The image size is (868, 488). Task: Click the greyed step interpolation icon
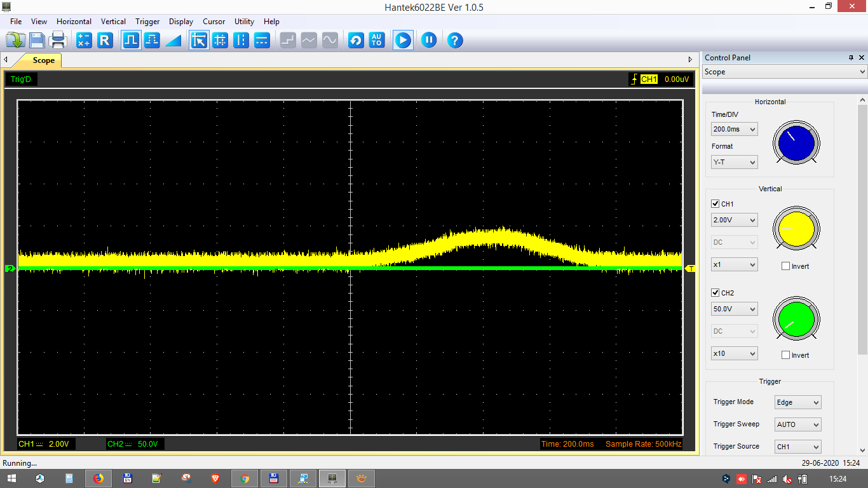(288, 41)
